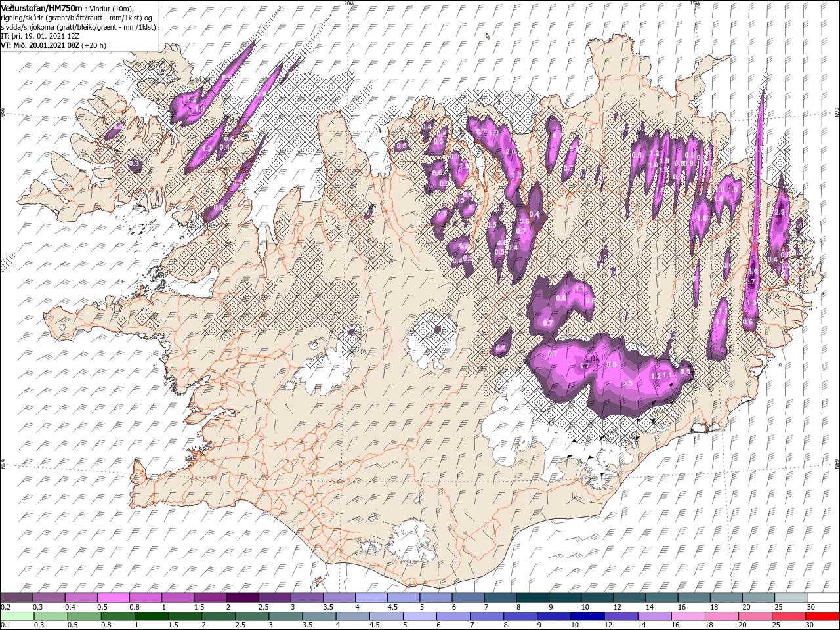Click the initial time 'IT: þri. 19. 01. 2021 12Z'
This screenshot has height=630, width=840.
39,36
